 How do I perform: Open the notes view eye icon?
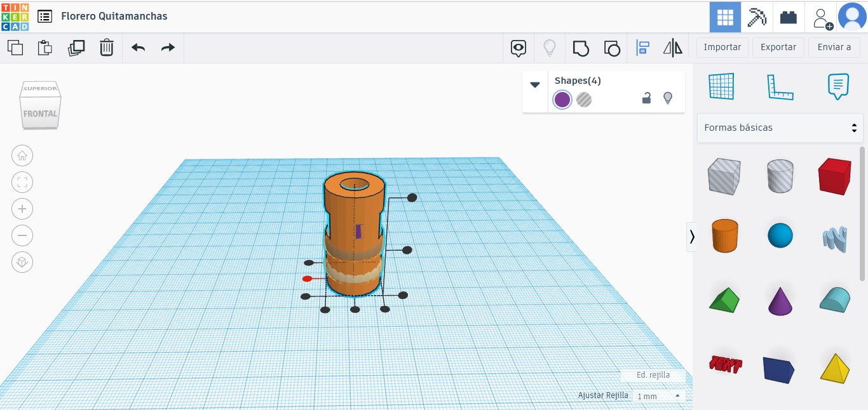pyautogui.click(x=519, y=48)
